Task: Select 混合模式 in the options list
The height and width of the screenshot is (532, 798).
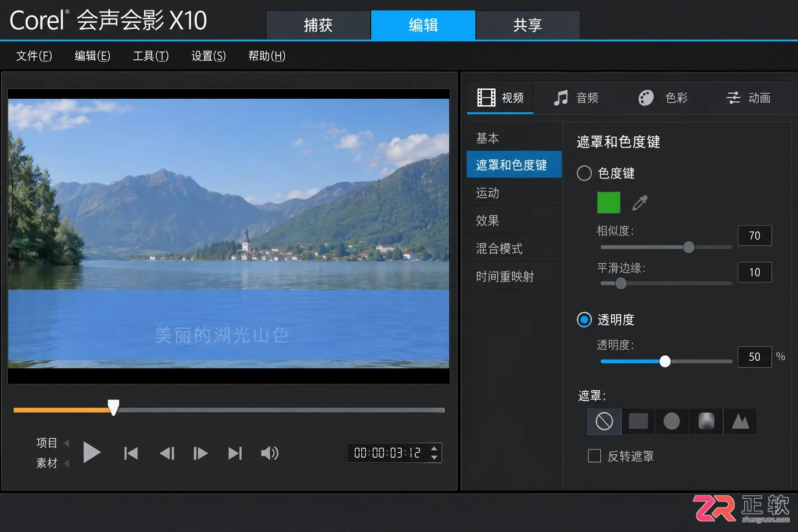Action: [x=514, y=248]
